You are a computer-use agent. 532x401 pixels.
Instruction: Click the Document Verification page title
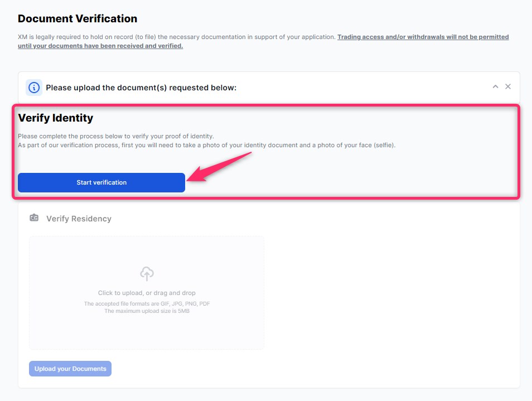pos(78,19)
